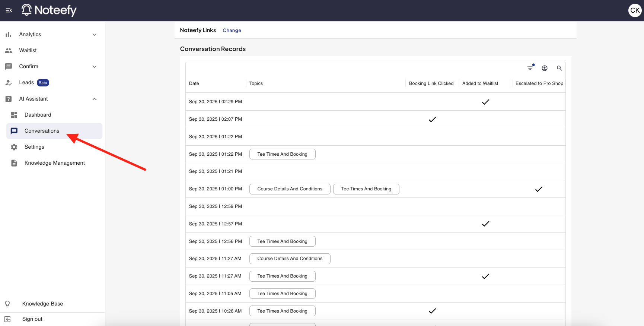Open the search icon in the table toolbar
This screenshot has height=326, width=644.
[x=559, y=68]
